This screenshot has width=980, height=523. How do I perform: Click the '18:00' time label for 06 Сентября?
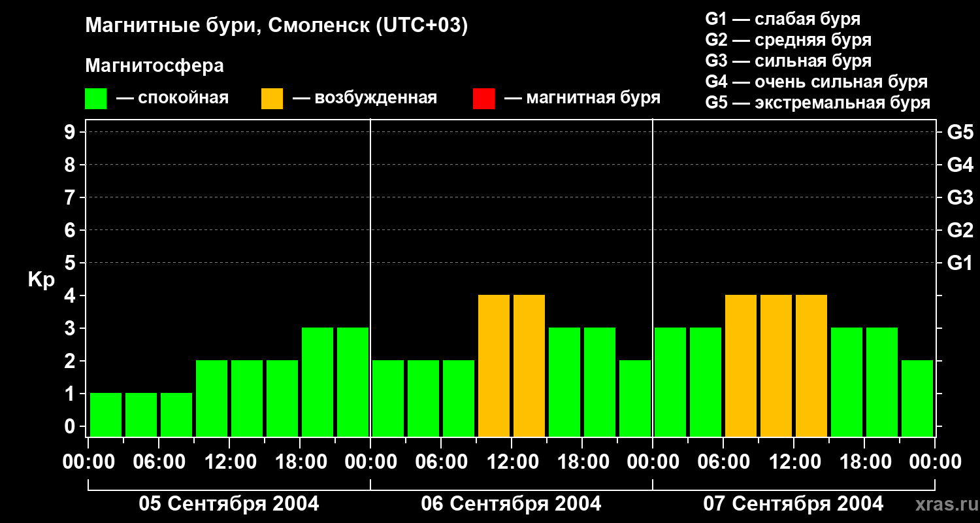pyautogui.click(x=582, y=462)
